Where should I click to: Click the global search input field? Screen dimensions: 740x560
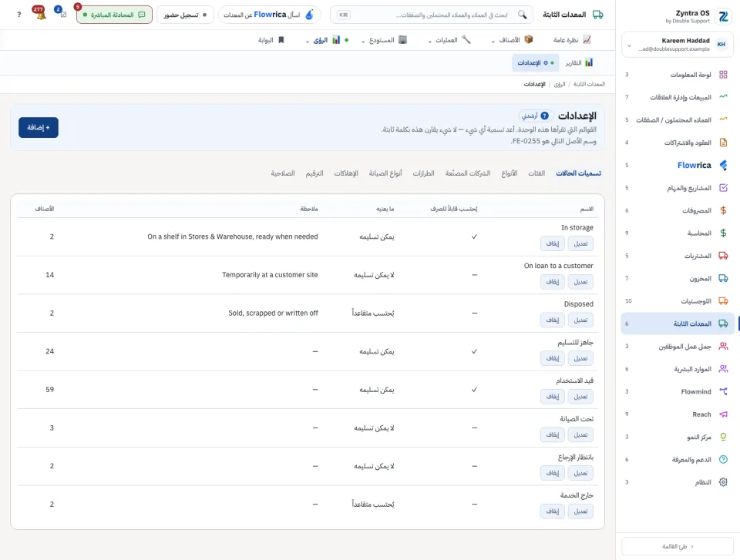(x=432, y=15)
